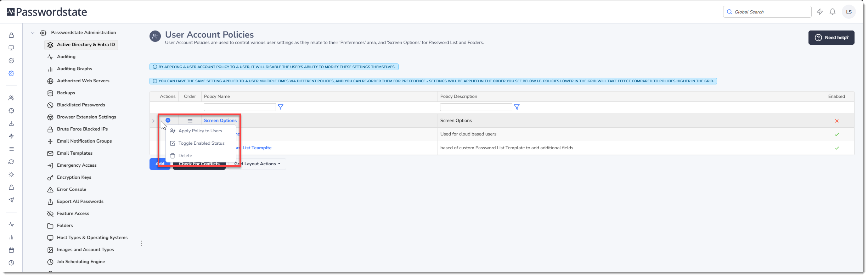Screen dimensions: 868x277
Task: Click the lightning bolt icon in the narrow icon rail
Action: (x=11, y=136)
